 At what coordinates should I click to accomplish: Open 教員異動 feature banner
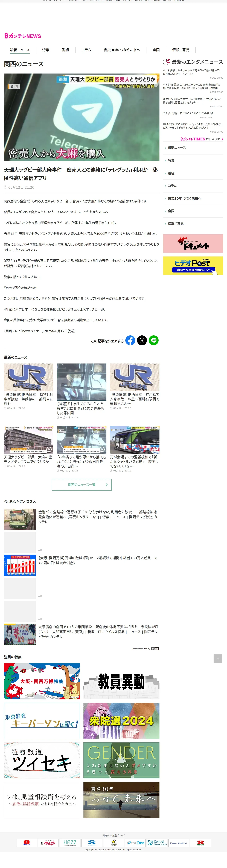click(x=121, y=681)
